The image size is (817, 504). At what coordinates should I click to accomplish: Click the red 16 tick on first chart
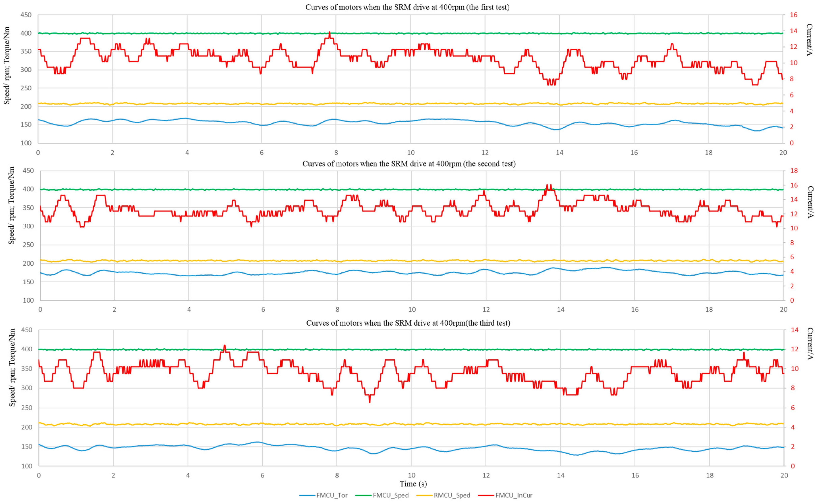point(794,15)
